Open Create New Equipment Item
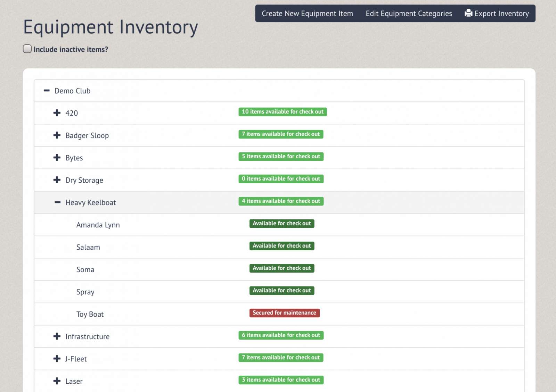Screen dimensions: 556x392 pyautogui.click(x=307, y=14)
